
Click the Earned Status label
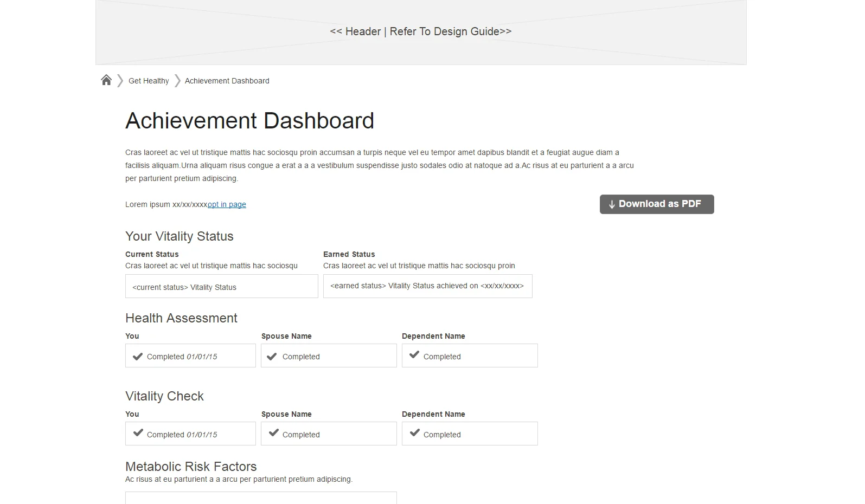(x=349, y=254)
